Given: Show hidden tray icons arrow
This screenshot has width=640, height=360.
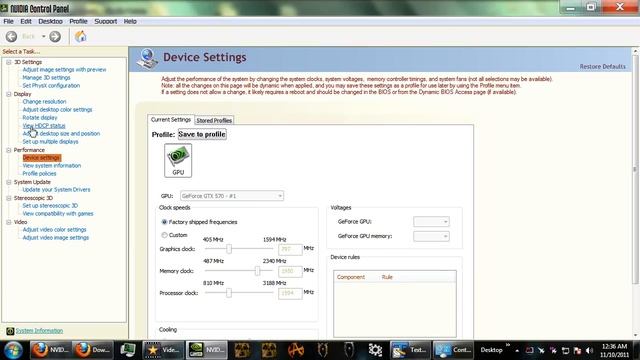Looking at the screenshot, I should [x=517, y=351].
